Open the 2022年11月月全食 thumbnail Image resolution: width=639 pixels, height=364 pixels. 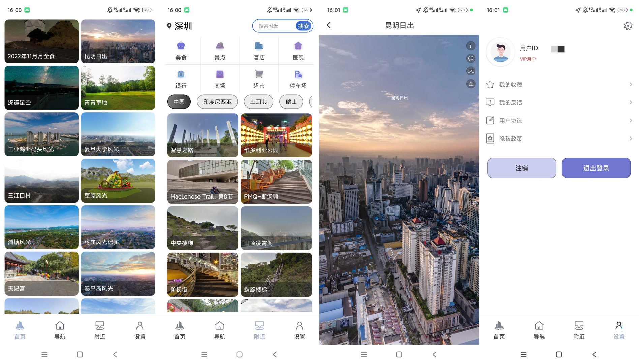pyautogui.click(x=41, y=41)
